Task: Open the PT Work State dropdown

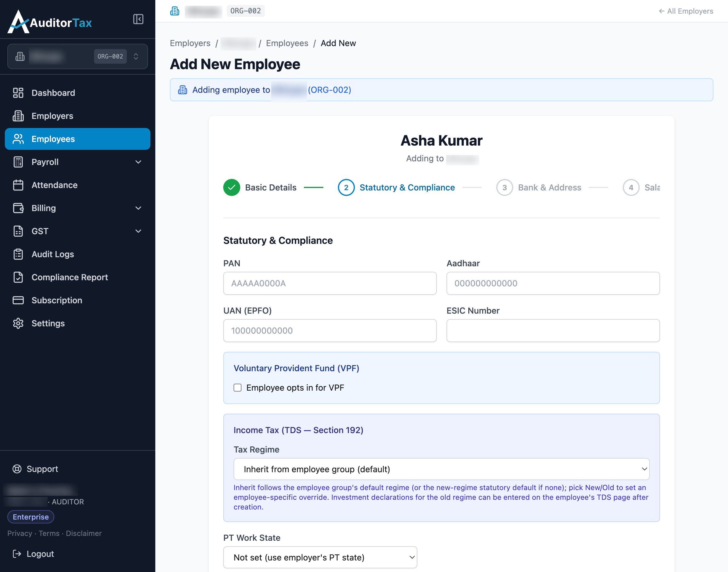Action: point(320,557)
